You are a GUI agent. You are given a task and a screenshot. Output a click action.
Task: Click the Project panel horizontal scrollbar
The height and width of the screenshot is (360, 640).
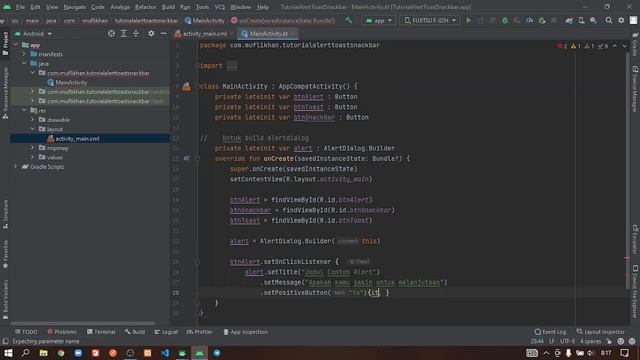tap(83, 323)
